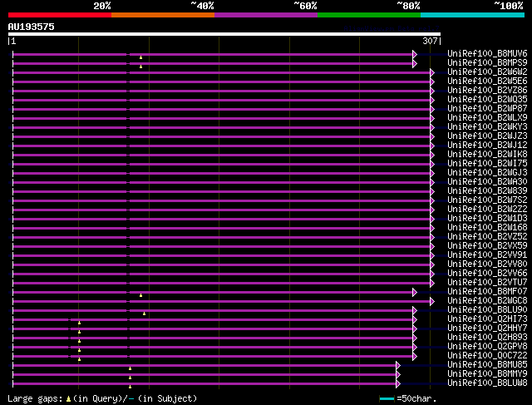Click the cyan 50char scale legend marker
This screenshot has height=405, width=532.
[x=386, y=399]
